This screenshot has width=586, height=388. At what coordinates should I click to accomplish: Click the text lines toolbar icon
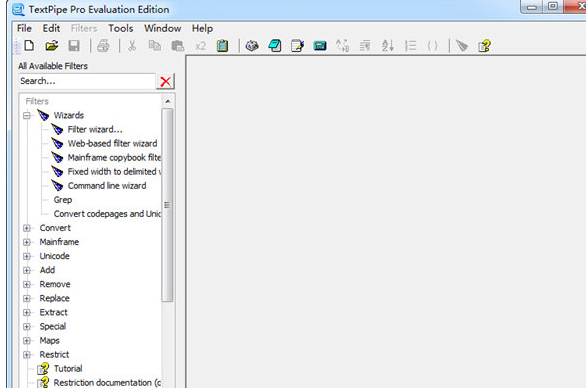365,46
